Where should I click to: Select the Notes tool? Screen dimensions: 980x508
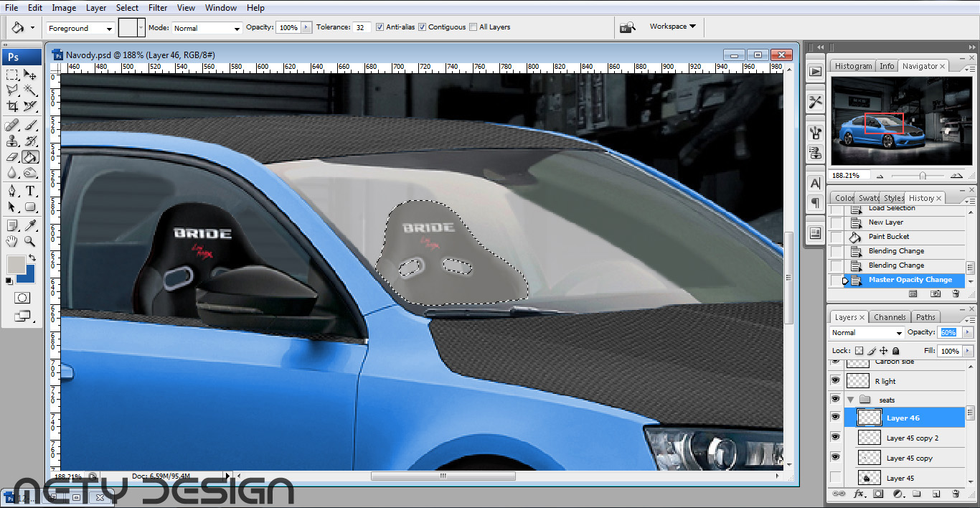coord(12,226)
